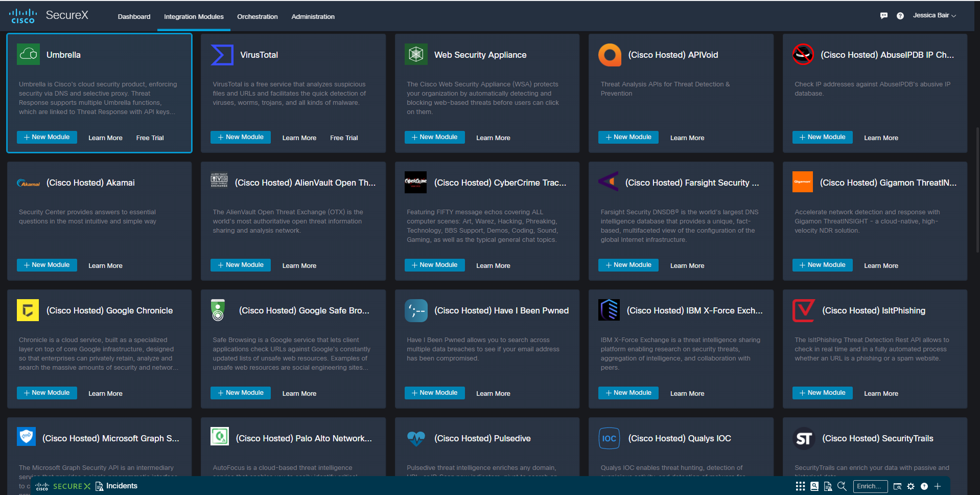980x495 pixels.
Task: Click the Enrich search field
Action: pyautogui.click(x=870, y=486)
